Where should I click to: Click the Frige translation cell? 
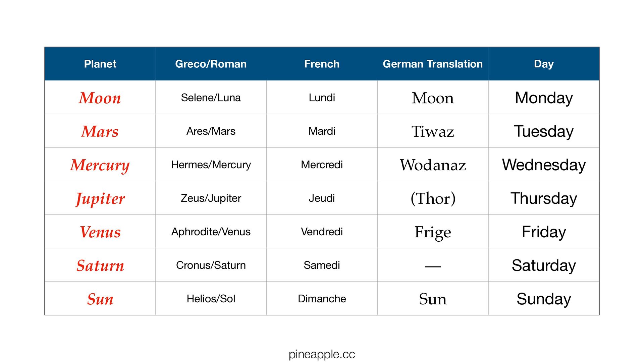coord(433,232)
